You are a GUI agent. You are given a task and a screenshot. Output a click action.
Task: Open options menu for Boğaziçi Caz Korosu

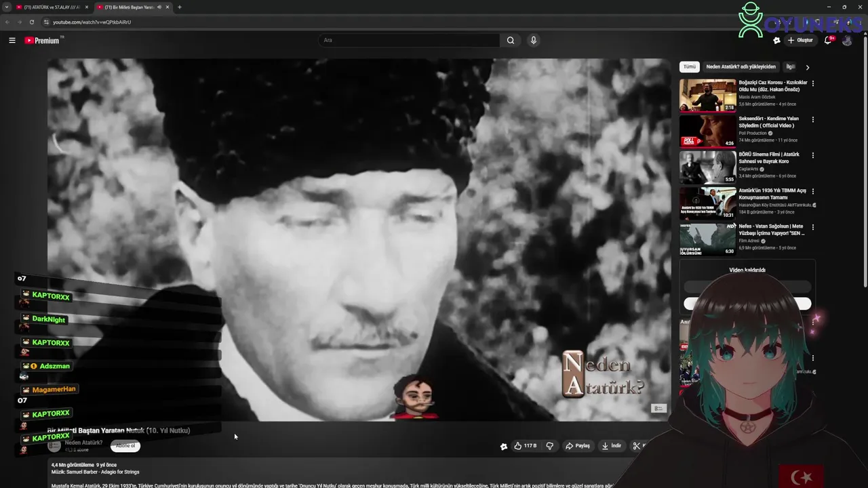[x=813, y=83]
